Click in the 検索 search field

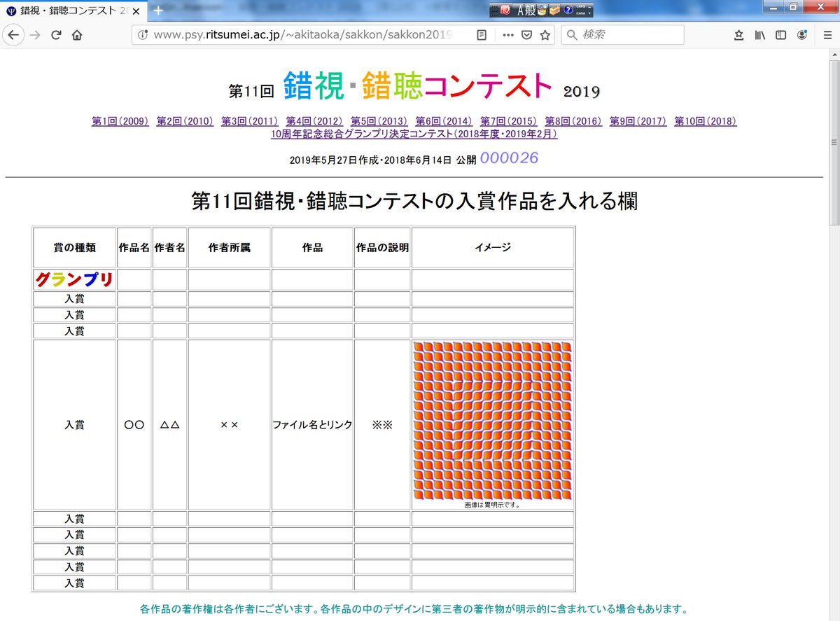point(622,35)
